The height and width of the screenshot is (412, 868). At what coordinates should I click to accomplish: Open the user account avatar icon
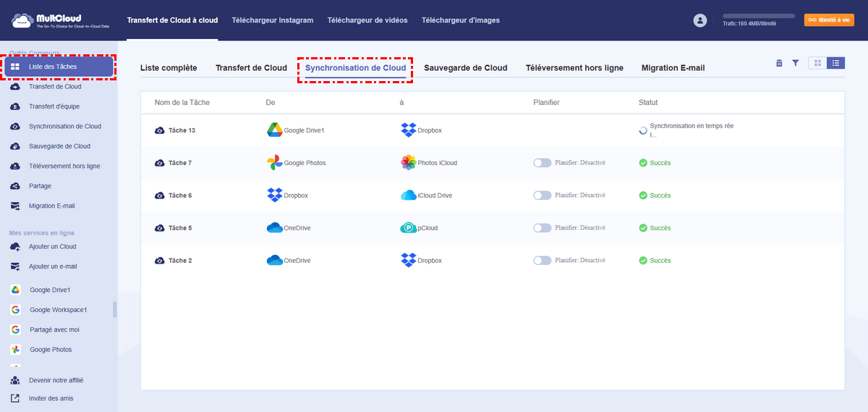click(699, 20)
